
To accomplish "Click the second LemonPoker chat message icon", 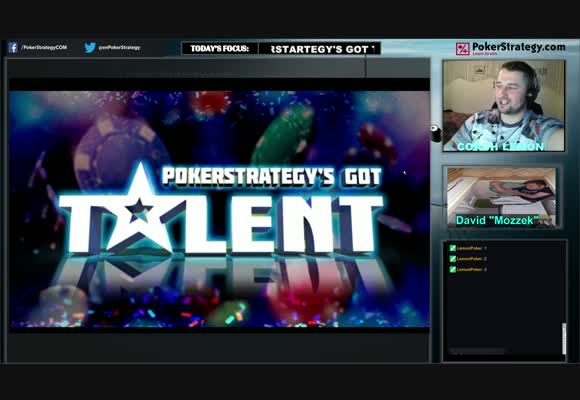I will pos(452,259).
